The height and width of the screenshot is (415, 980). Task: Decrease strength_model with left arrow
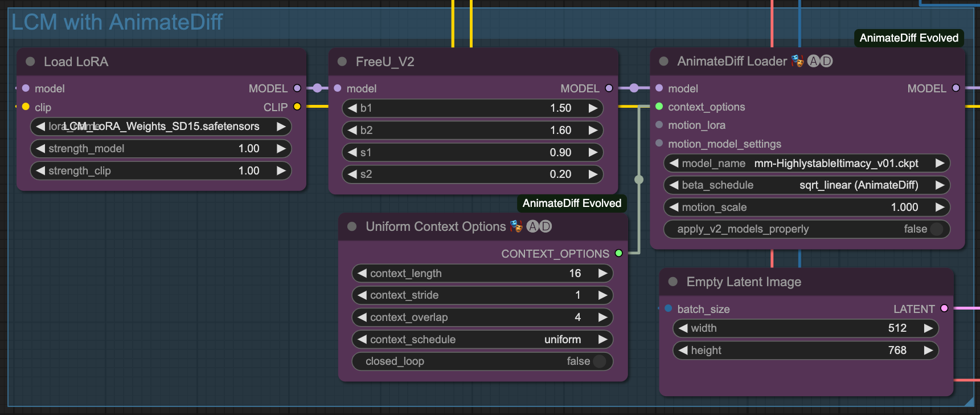(x=40, y=149)
